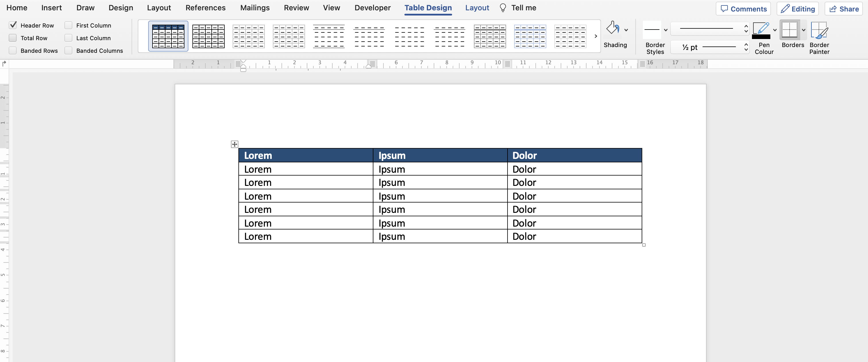The width and height of the screenshot is (868, 362).
Task: Click the Shading paint bucket icon
Action: point(613,28)
